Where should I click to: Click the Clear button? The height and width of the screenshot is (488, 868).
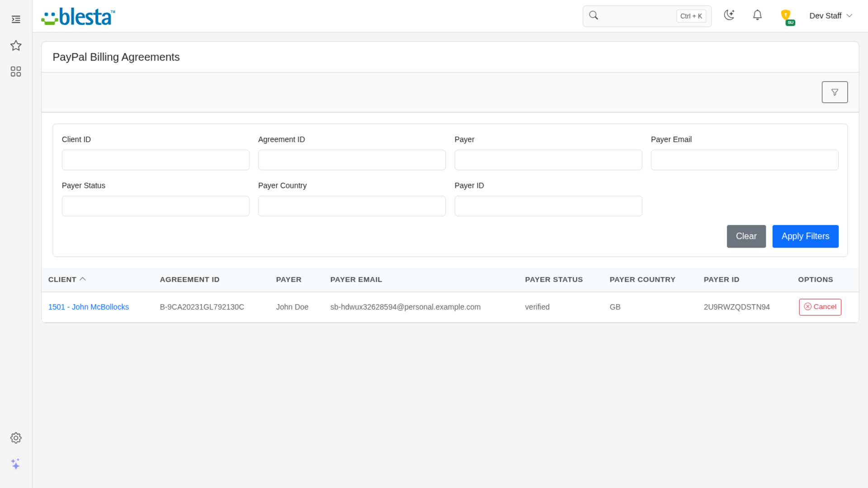(746, 236)
